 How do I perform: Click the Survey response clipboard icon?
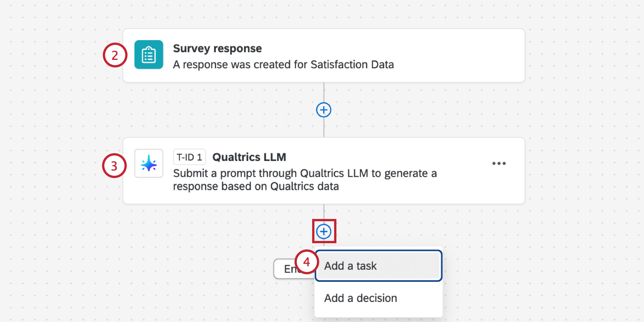(148, 55)
